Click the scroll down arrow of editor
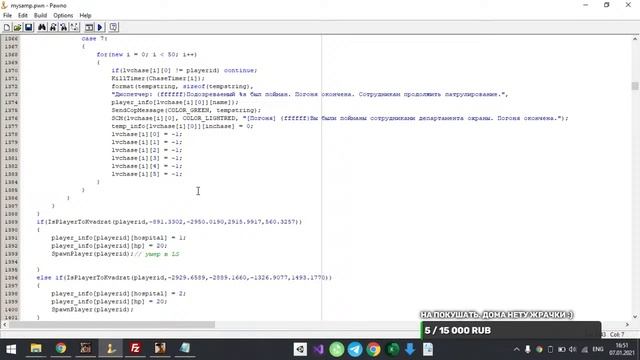Screen dimensions: 640x360 635,316
